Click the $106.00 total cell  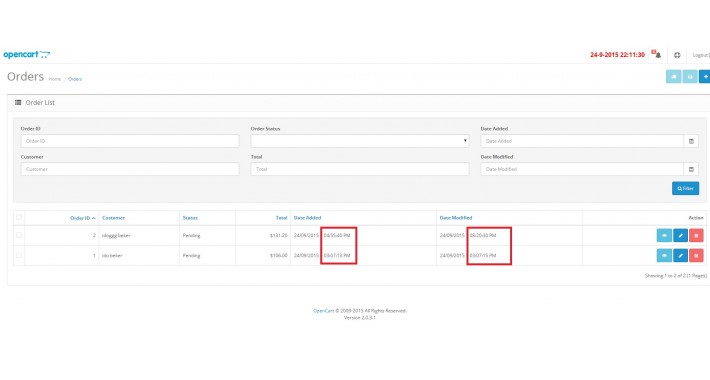[x=278, y=255]
